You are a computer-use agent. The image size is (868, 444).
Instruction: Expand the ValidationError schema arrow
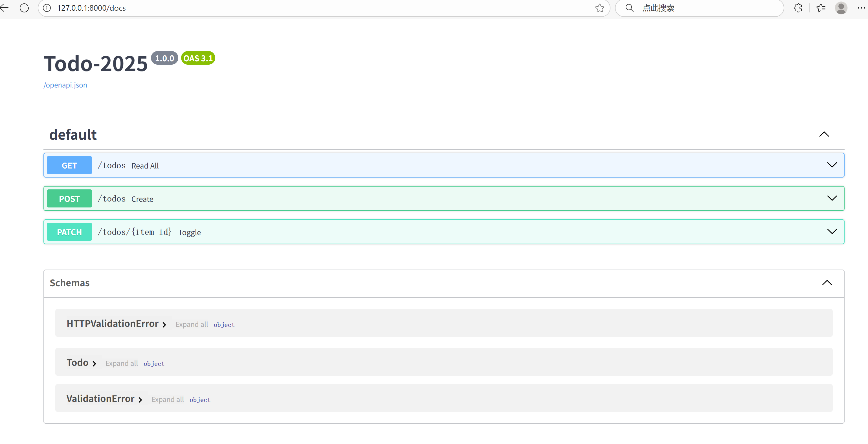(x=140, y=400)
